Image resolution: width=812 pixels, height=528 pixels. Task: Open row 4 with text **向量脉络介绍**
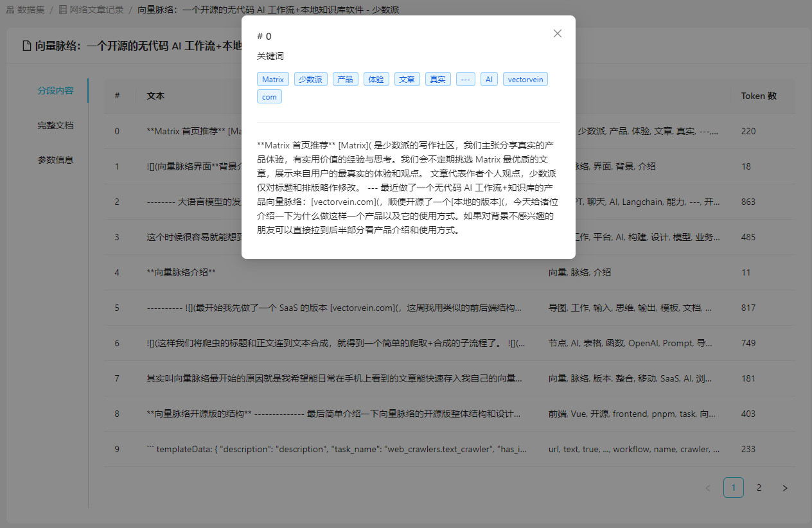[450, 272]
